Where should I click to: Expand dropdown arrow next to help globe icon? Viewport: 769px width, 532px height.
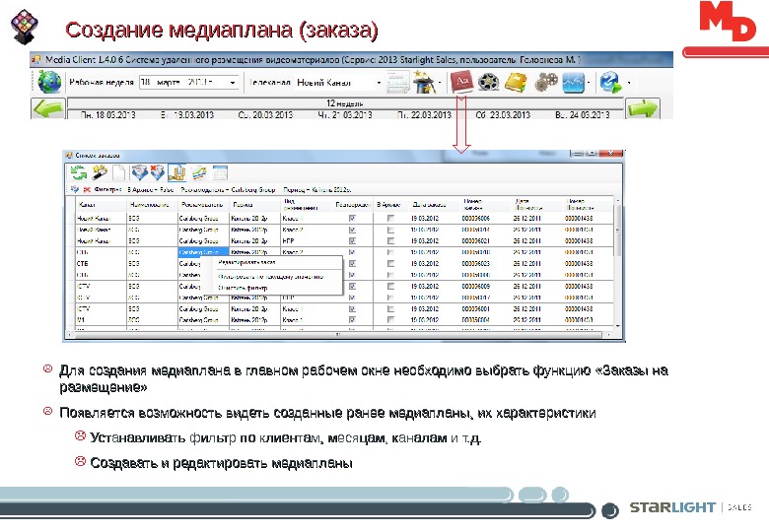click(x=628, y=83)
